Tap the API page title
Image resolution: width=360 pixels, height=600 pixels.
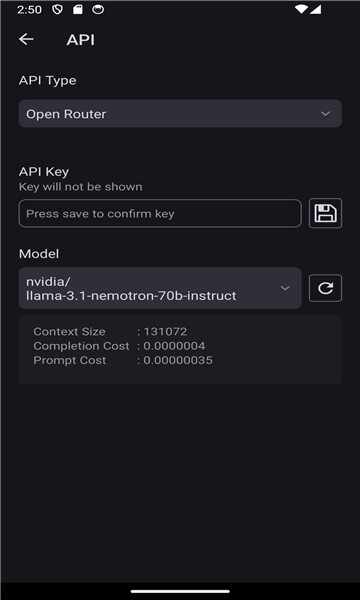click(80, 40)
